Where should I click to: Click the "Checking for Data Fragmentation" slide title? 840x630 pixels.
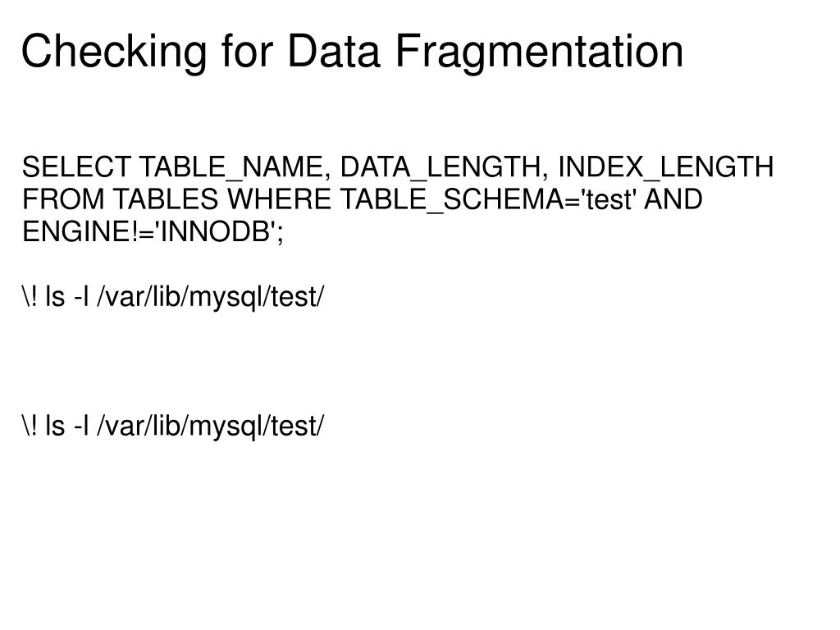click(352, 52)
